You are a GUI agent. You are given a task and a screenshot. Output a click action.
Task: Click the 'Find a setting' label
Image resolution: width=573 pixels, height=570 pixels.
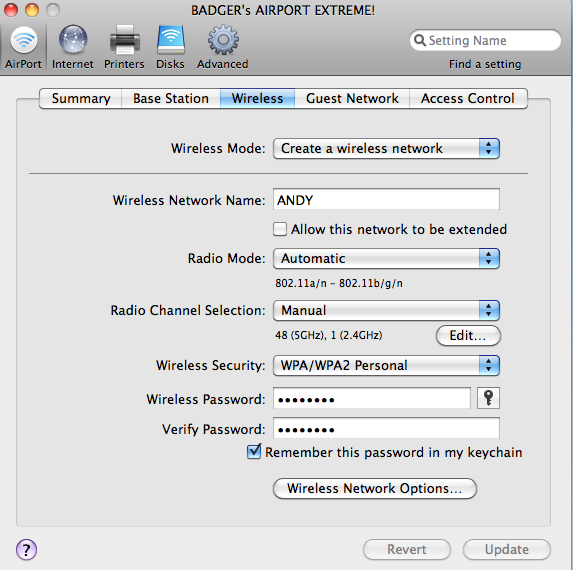[x=485, y=64]
